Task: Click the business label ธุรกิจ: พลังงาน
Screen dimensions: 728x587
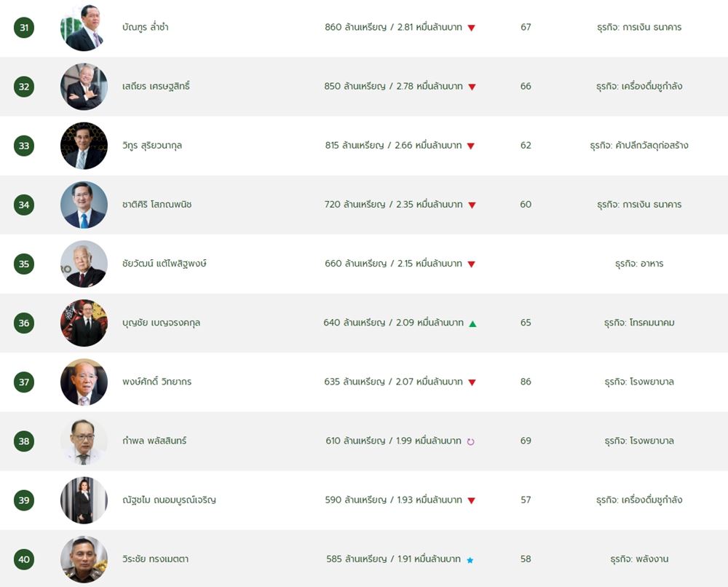Action: point(639,559)
